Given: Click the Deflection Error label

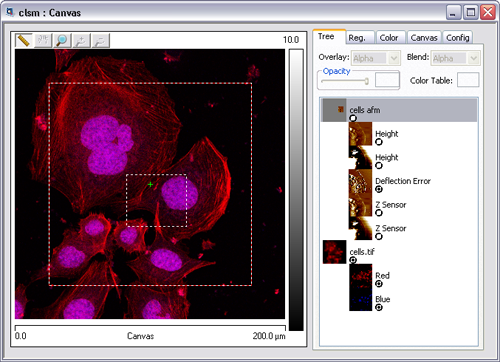Looking at the screenshot, I should coord(403,181).
